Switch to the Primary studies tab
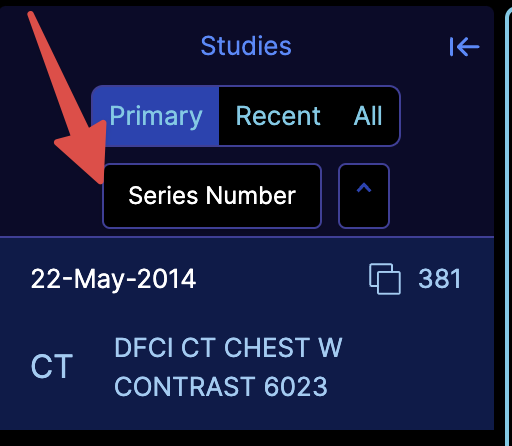 click(x=155, y=116)
